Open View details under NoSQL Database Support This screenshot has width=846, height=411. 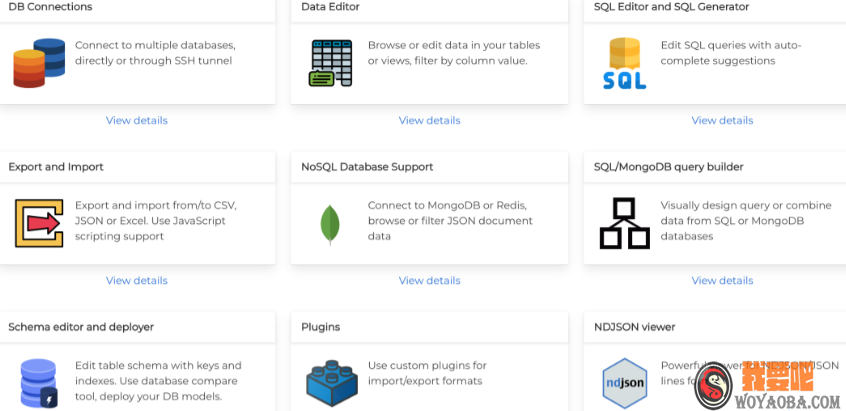430,281
